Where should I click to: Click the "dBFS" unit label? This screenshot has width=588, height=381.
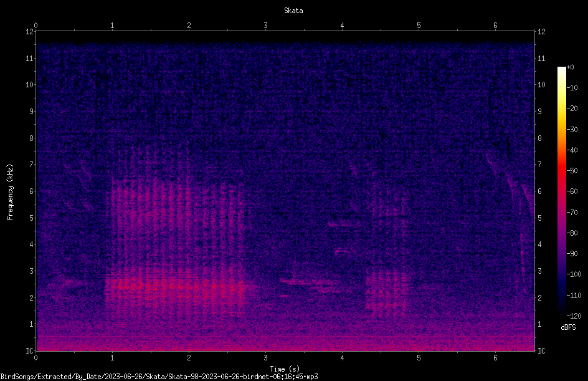pos(568,327)
